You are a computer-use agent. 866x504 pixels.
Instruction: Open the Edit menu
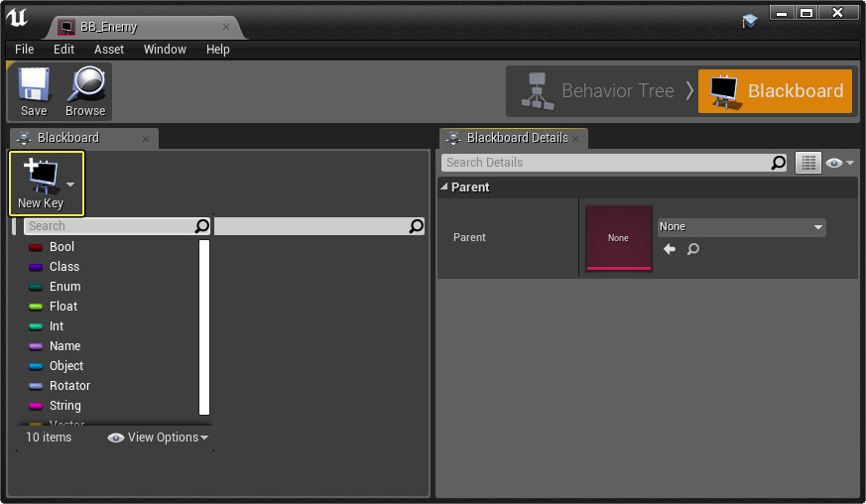pos(63,50)
